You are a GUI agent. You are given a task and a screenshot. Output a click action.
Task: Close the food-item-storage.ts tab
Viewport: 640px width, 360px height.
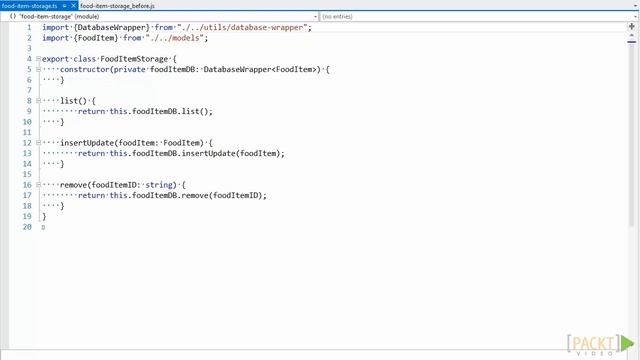click(x=73, y=6)
